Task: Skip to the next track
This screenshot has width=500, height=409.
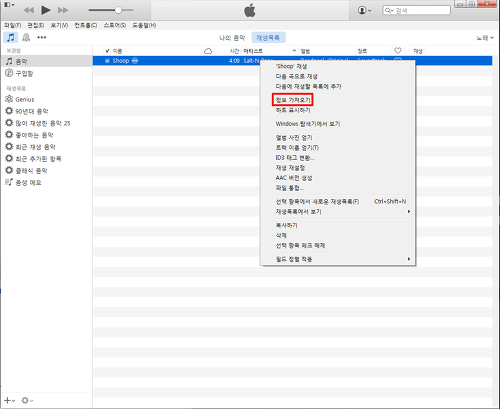Action: click(63, 10)
